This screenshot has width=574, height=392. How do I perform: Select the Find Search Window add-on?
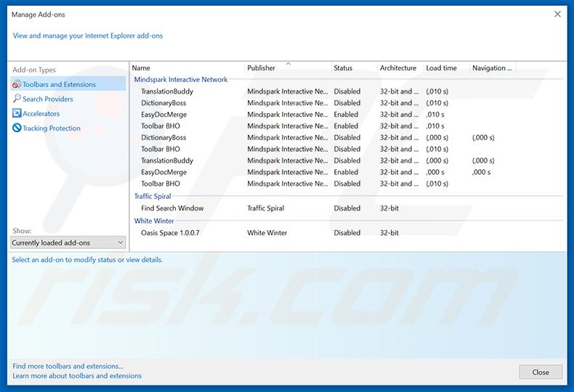pos(347,208)
